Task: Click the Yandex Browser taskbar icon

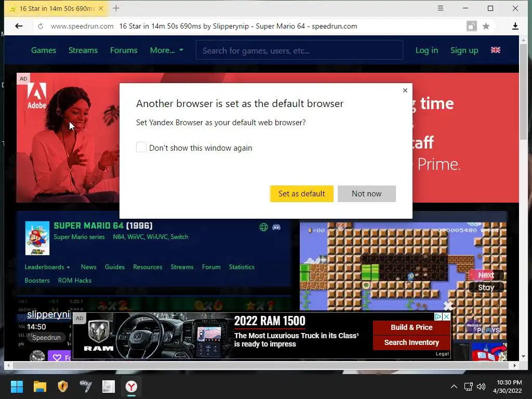Action: point(131,387)
